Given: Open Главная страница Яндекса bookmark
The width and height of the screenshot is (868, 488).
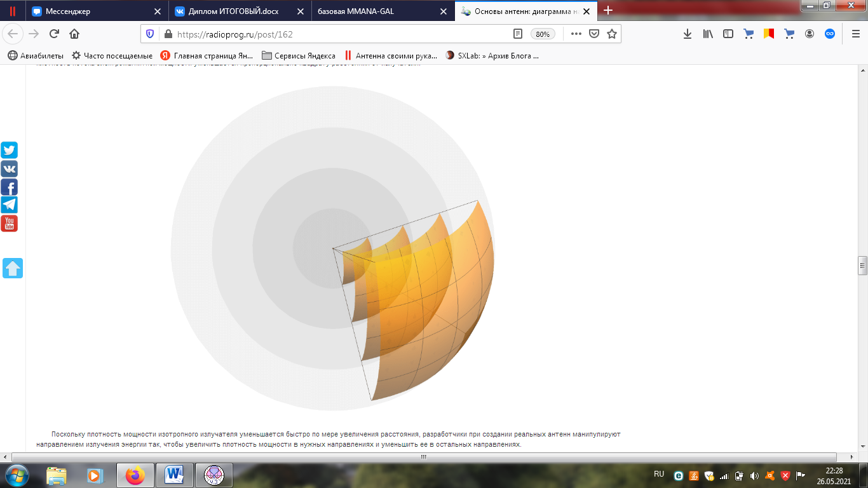Looking at the screenshot, I should [207, 55].
